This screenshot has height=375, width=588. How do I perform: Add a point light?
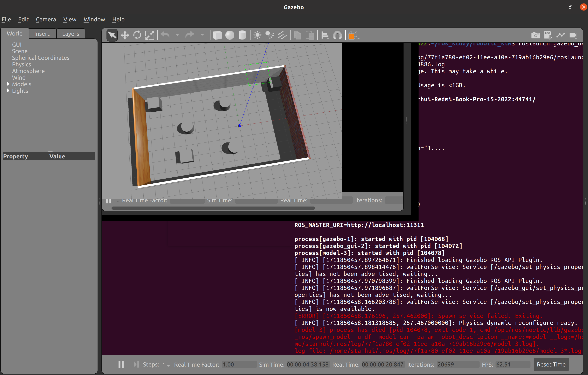pyautogui.click(x=257, y=35)
